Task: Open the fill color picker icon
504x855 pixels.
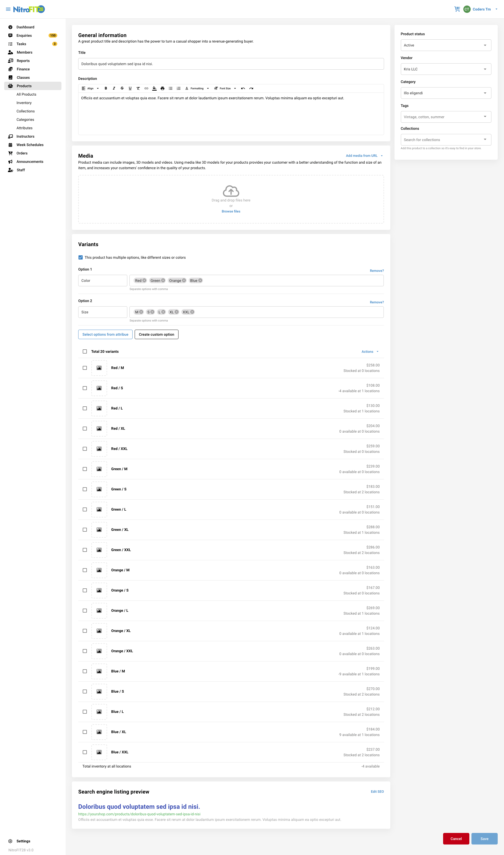Action: point(154,88)
